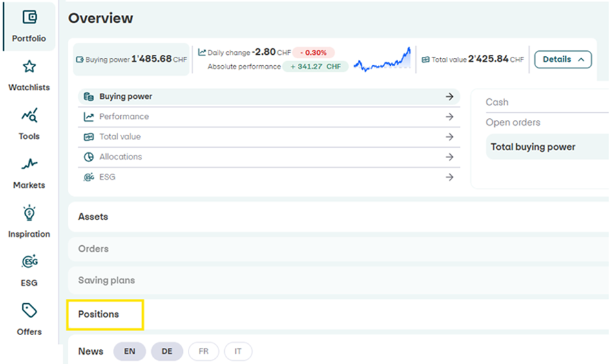This screenshot has width=615, height=364.
Task: Enable IT news language filter
Action: point(238,351)
